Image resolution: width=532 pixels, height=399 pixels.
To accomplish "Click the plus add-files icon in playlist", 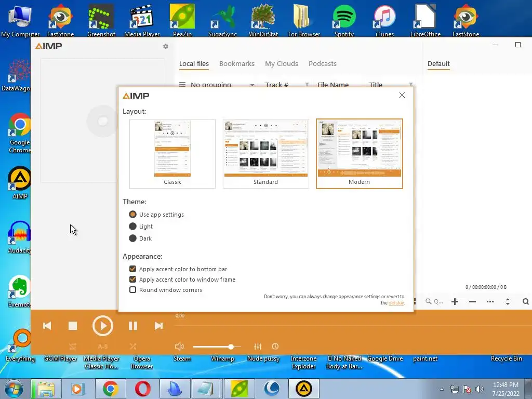I will point(455,302).
